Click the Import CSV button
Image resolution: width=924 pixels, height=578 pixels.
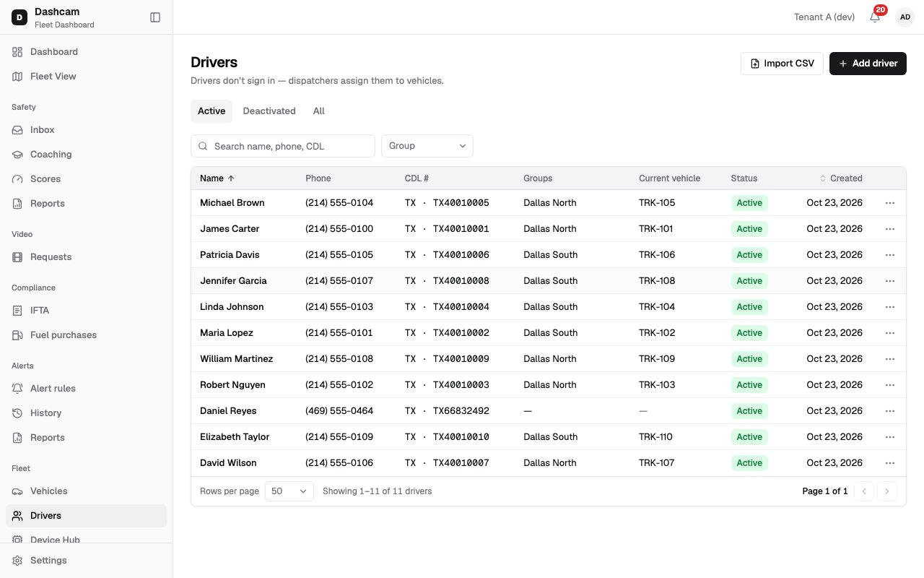(782, 64)
